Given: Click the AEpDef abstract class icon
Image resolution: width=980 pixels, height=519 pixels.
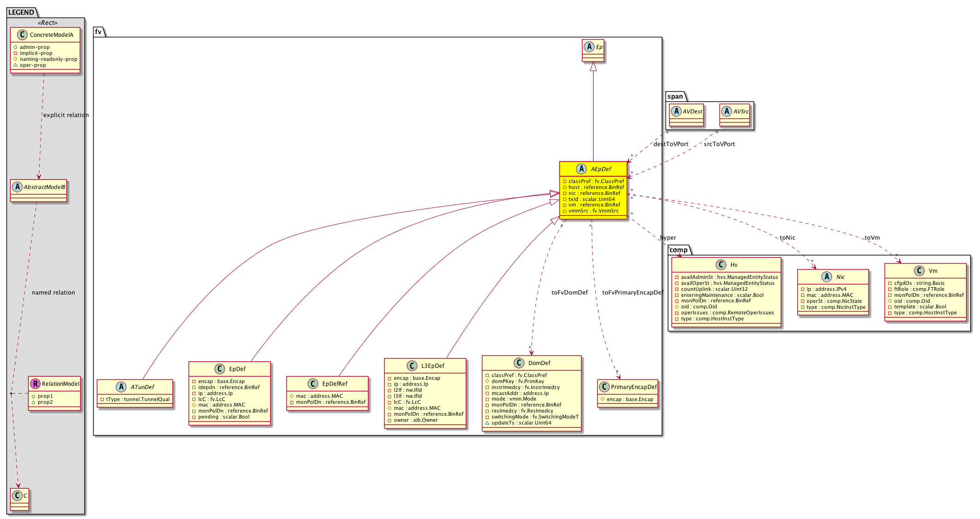Looking at the screenshot, I should [581, 169].
